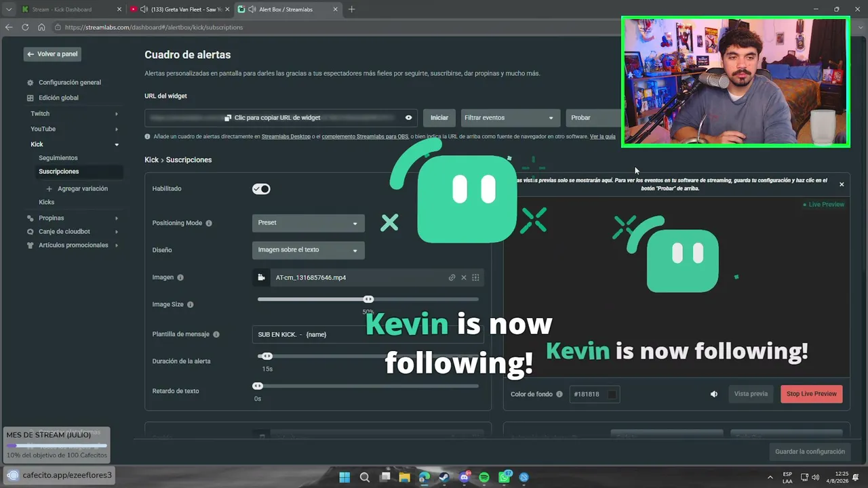The width and height of the screenshot is (868, 488).
Task: Click the info icon beside Color de fondo
Action: (559, 394)
